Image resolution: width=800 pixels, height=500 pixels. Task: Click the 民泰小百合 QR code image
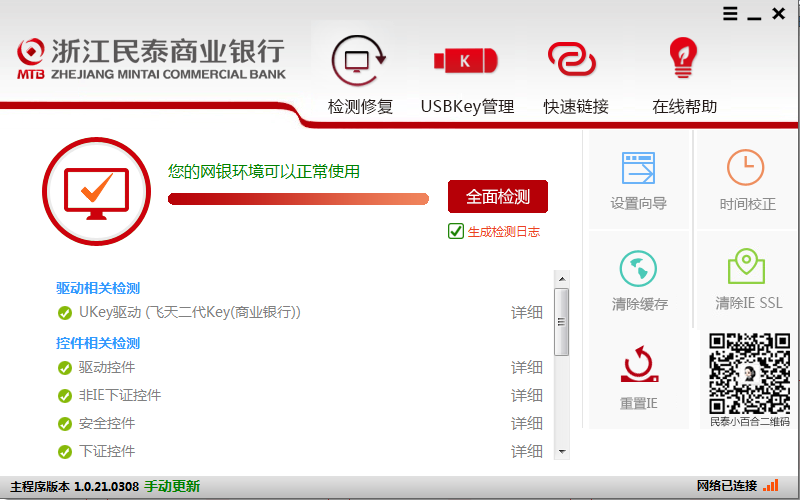pos(749,373)
